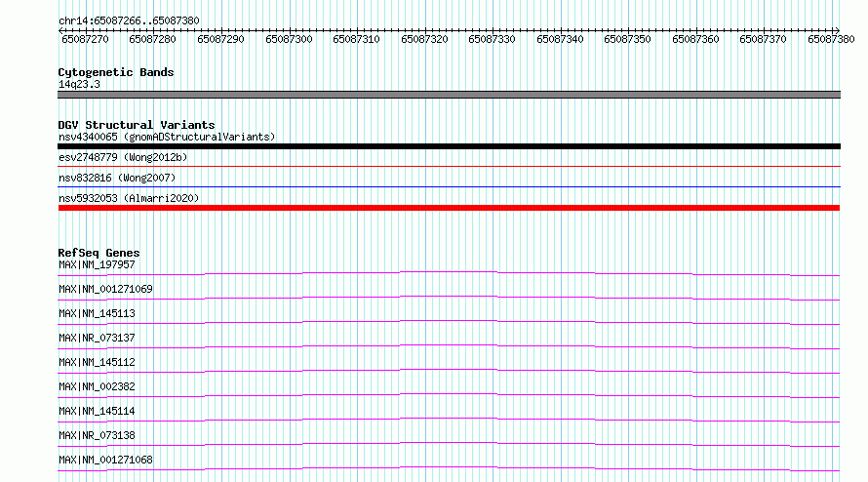
Task: Click ruler position 65087310
Action: tap(356, 39)
